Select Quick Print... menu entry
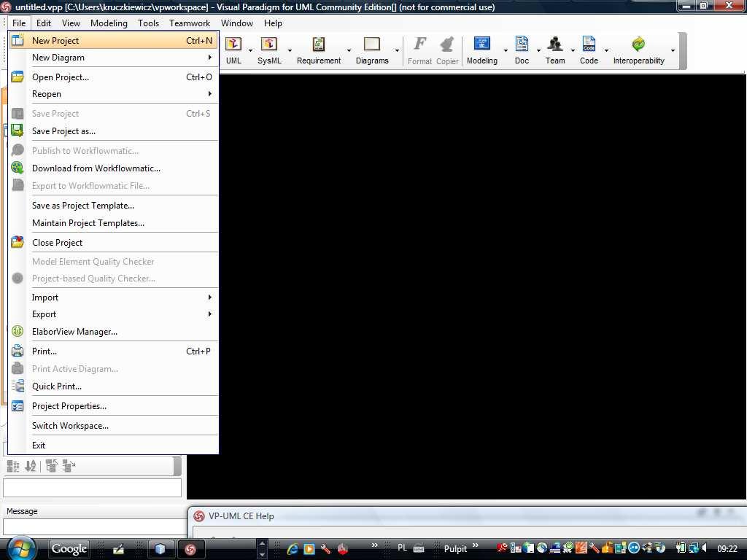The image size is (747, 560). tap(113, 386)
